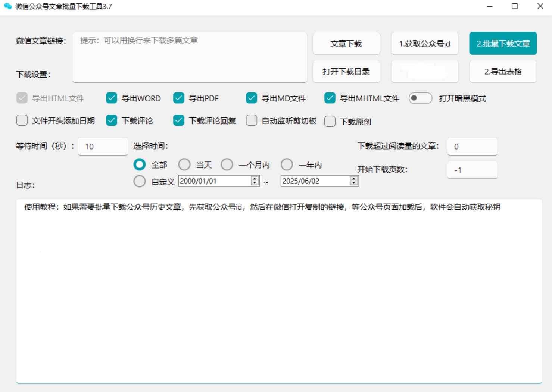552x392 pixels.
Task: Uncheck the 下载评论回复 option
Action: pyautogui.click(x=178, y=120)
